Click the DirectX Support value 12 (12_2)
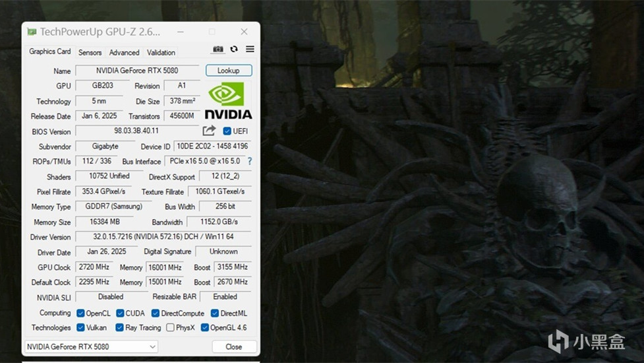The width and height of the screenshot is (644, 363). 225,176
